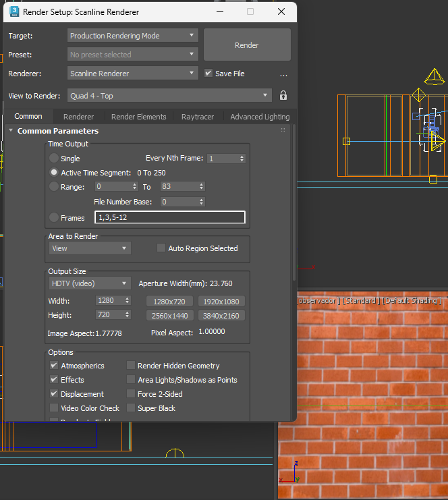Click the 3ds Max app icon in title bar
Screen dimensions: 448x500
point(13,11)
